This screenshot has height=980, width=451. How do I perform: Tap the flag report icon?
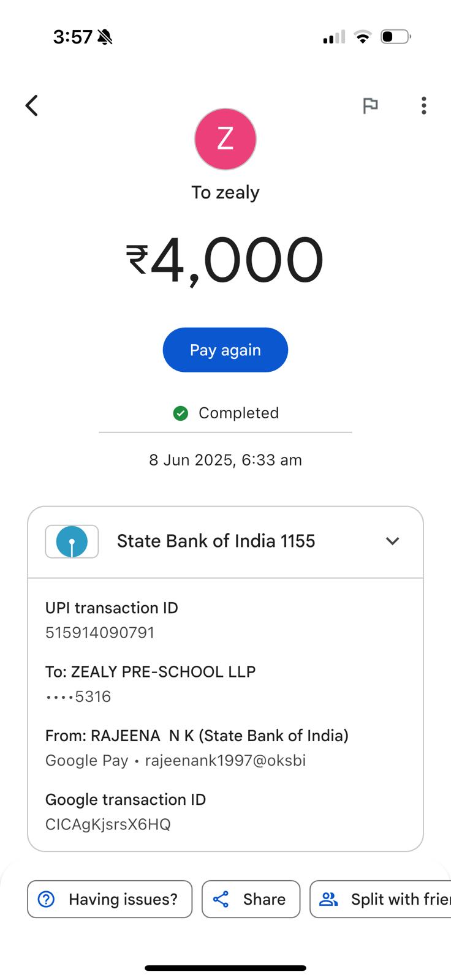tap(370, 106)
